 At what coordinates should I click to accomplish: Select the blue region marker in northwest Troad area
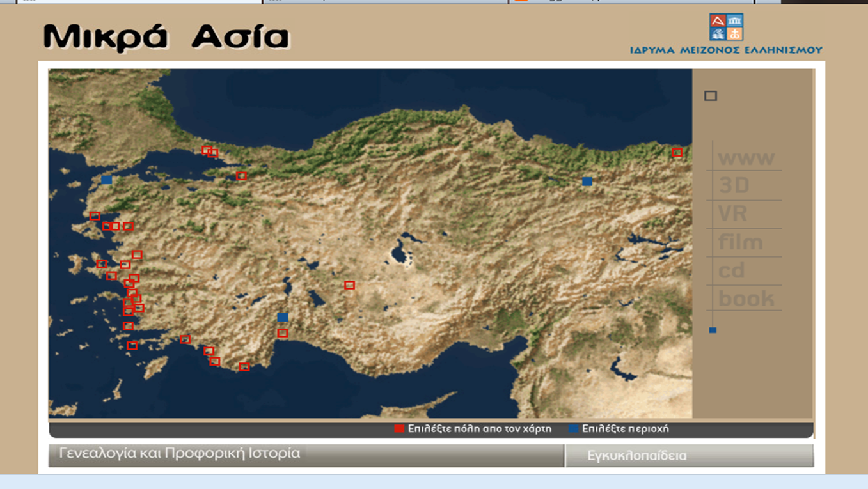[107, 180]
